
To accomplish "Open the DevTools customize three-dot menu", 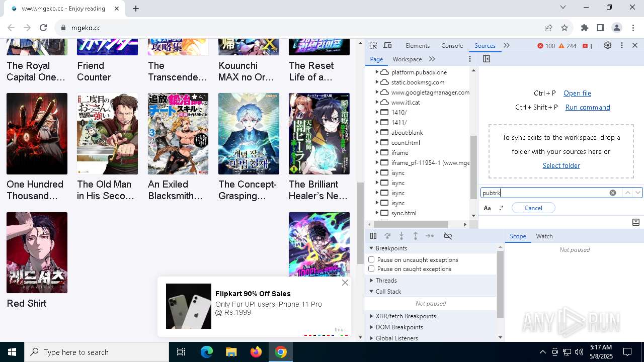I will point(622,45).
